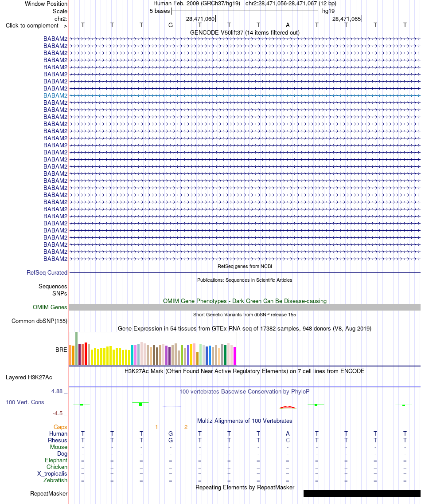Viewport: 421px width, 504px height.
Task: Select the 'Scale' track label
Action: [x=60, y=11]
